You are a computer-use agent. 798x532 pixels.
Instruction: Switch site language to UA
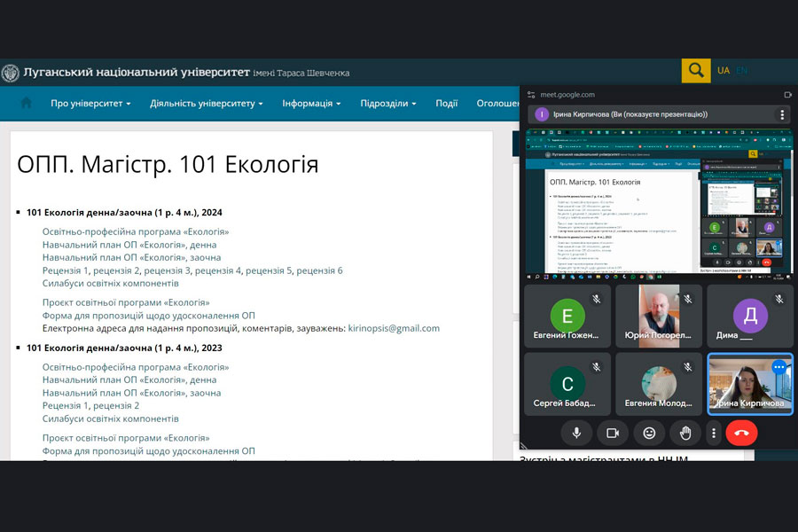(724, 70)
